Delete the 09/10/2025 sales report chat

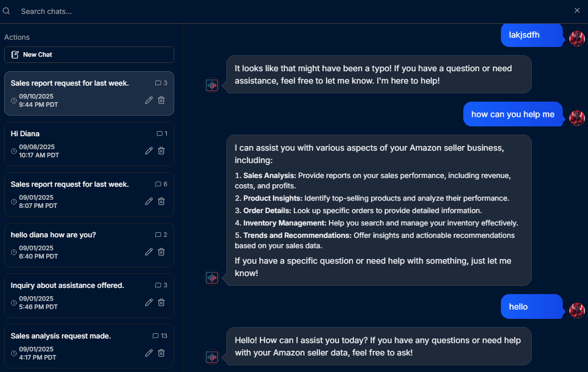click(x=161, y=100)
